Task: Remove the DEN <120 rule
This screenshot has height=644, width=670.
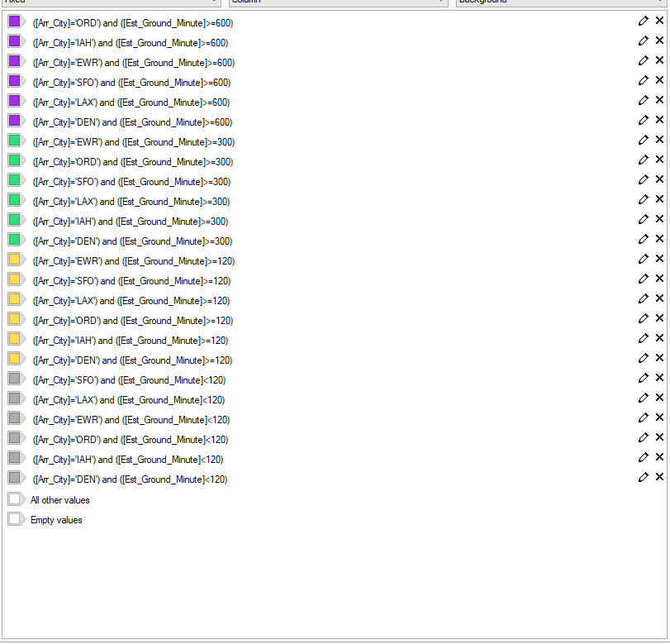Action: (x=659, y=478)
